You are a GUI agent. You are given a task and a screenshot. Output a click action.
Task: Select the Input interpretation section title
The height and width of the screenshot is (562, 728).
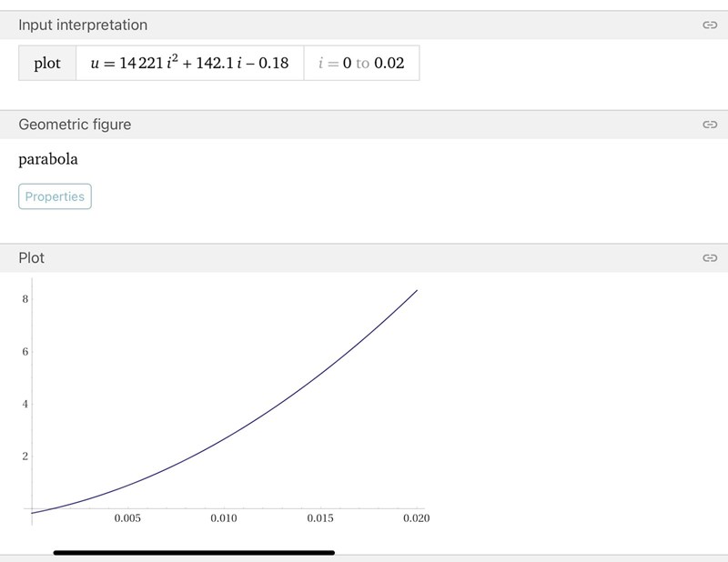click(83, 25)
